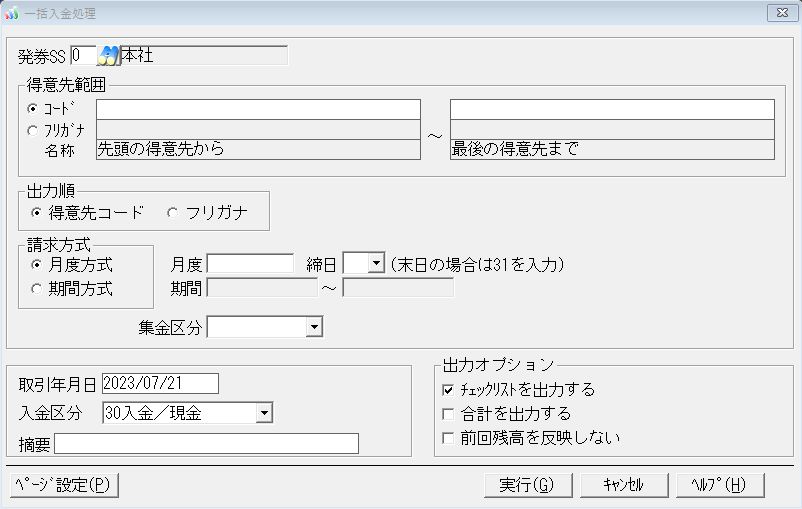Select 期間方式 billing method

coord(38,289)
